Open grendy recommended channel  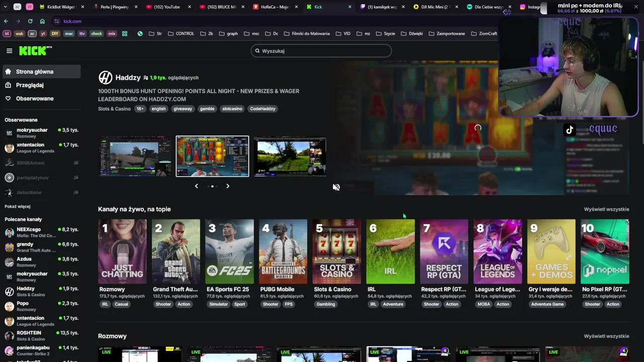pyautogui.click(x=41, y=247)
